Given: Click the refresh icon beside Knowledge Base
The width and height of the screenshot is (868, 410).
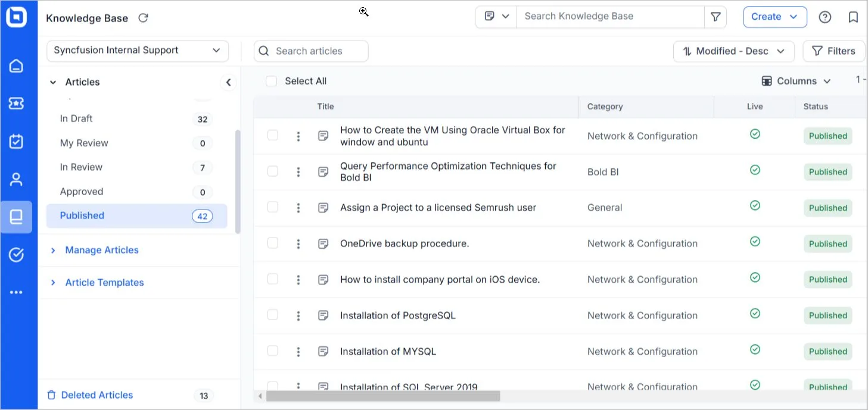Looking at the screenshot, I should [x=143, y=18].
